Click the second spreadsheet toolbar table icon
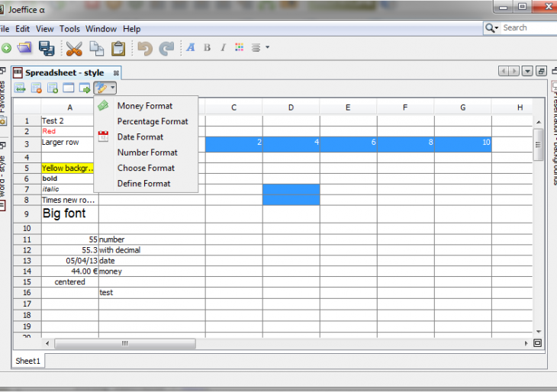 pyautogui.click(x=37, y=88)
